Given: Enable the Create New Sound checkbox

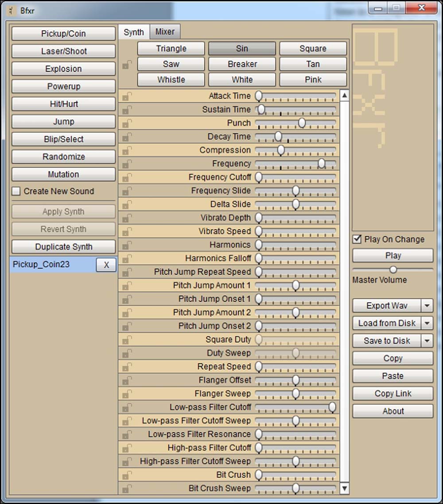Looking at the screenshot, I should (16, 191).
